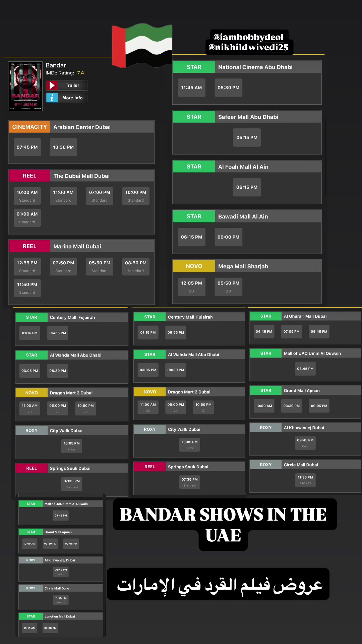Choose the 05:30 PM show at National Cinema

coord(229,88)
